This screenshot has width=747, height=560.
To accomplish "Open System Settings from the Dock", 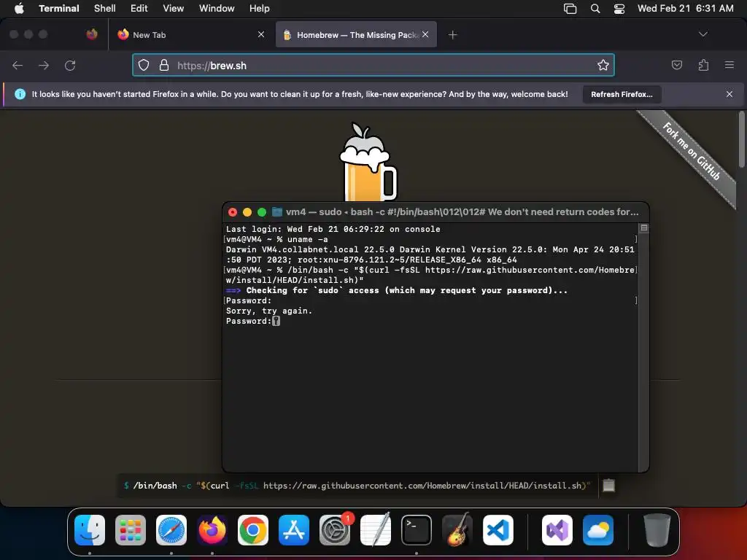I will click(x=335, y=530).
